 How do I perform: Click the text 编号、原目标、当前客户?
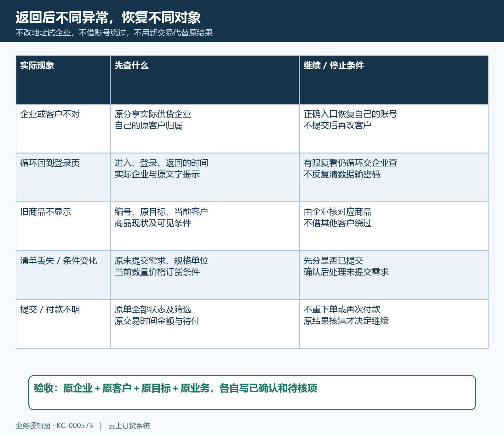pyautogui.click(x=161, y=212)
